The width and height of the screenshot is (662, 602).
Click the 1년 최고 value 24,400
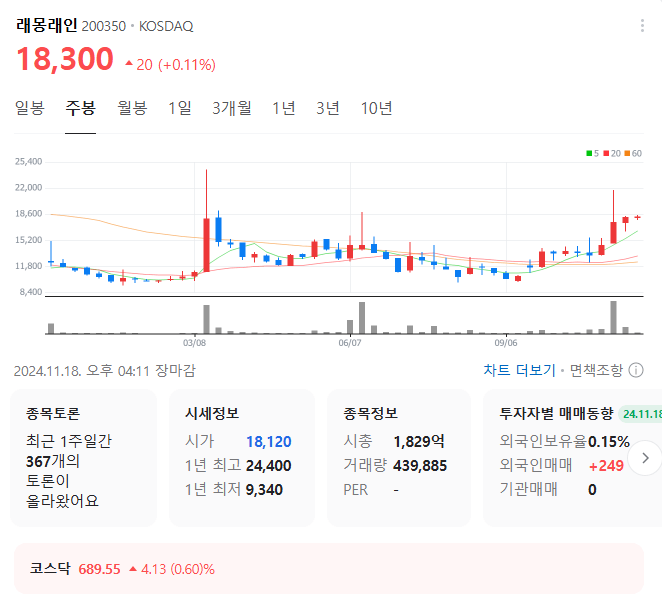tap(269, 466)
